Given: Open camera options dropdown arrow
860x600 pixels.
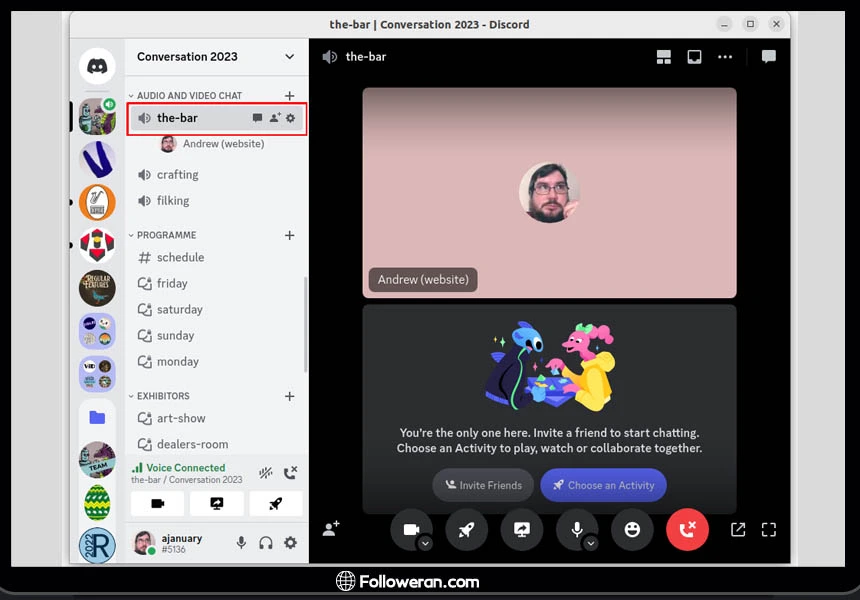Looking at the screenshot, I should pos(425,544).
